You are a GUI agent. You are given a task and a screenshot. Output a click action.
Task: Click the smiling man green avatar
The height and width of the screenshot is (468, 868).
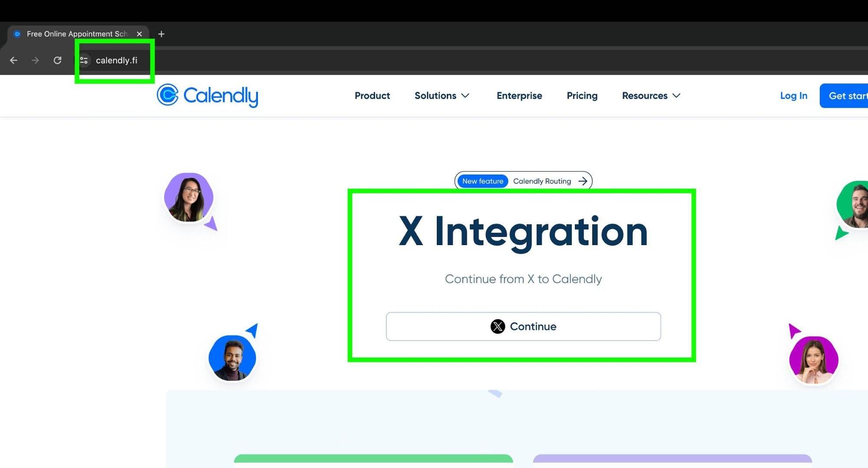[x=853, y=205]
